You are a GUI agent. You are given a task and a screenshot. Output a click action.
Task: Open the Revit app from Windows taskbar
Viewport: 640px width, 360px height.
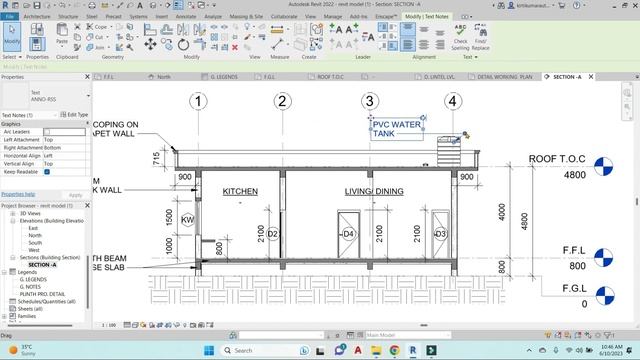(x=413, y=350)
